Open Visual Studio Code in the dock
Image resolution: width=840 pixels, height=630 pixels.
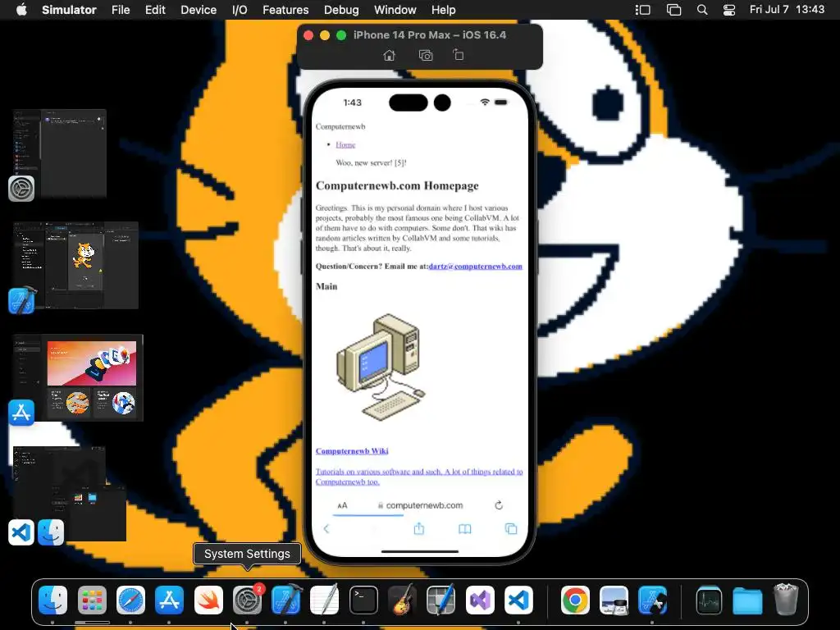tap(518, 600)
